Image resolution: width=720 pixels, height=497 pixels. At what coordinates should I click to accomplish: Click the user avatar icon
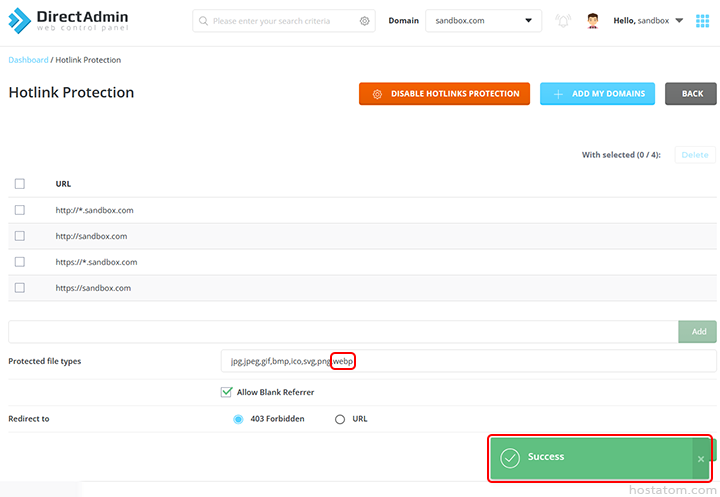point(593,21)
